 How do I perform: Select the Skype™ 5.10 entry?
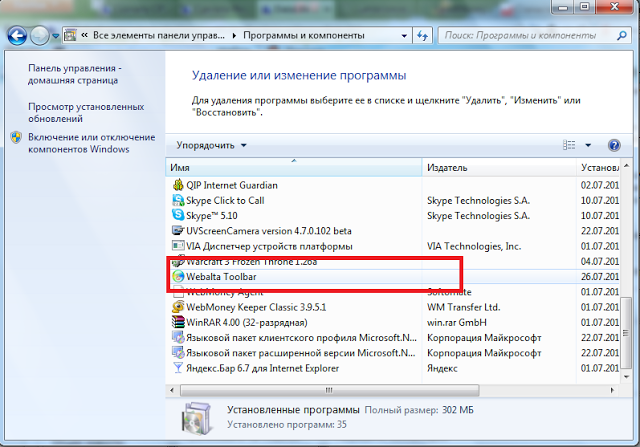pos(211,216)
